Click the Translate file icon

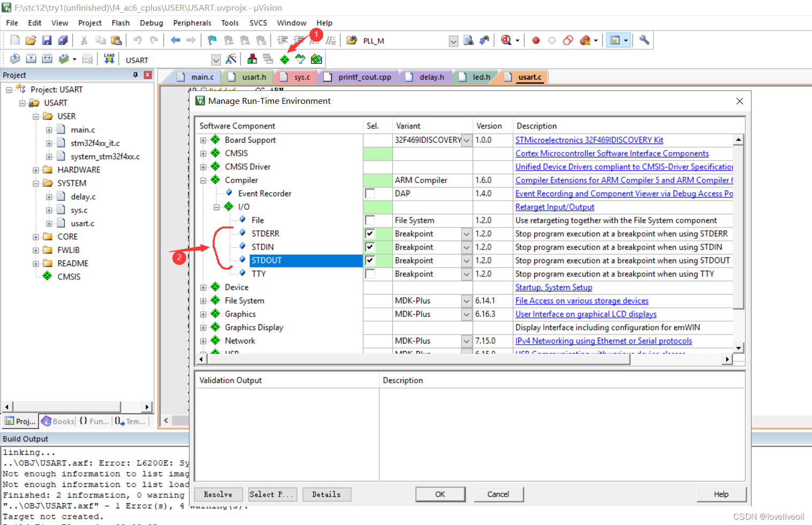(x=15, y=59)
